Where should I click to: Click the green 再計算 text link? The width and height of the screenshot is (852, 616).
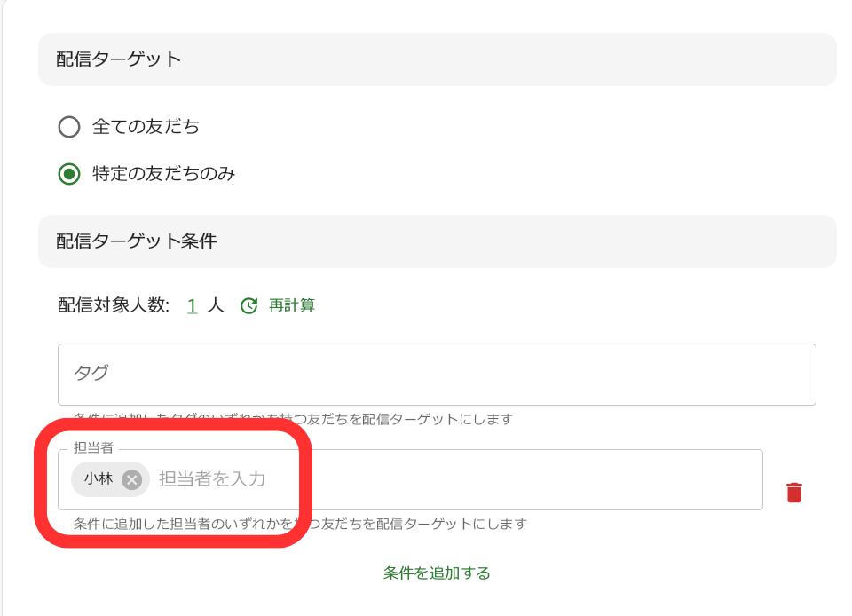[292, 305]
